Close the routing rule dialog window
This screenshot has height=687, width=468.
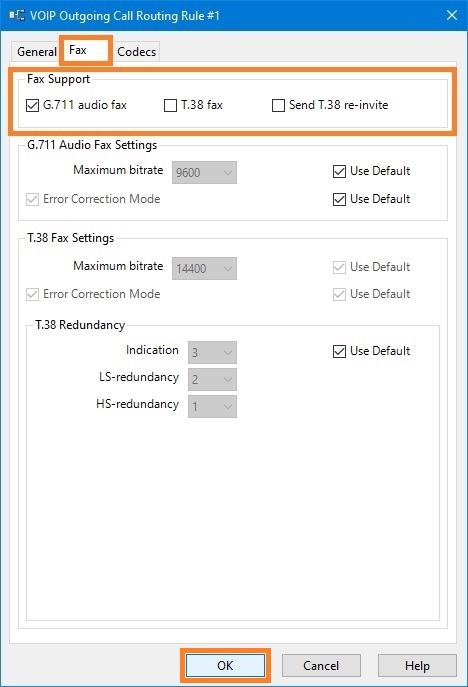pos(452,15)
